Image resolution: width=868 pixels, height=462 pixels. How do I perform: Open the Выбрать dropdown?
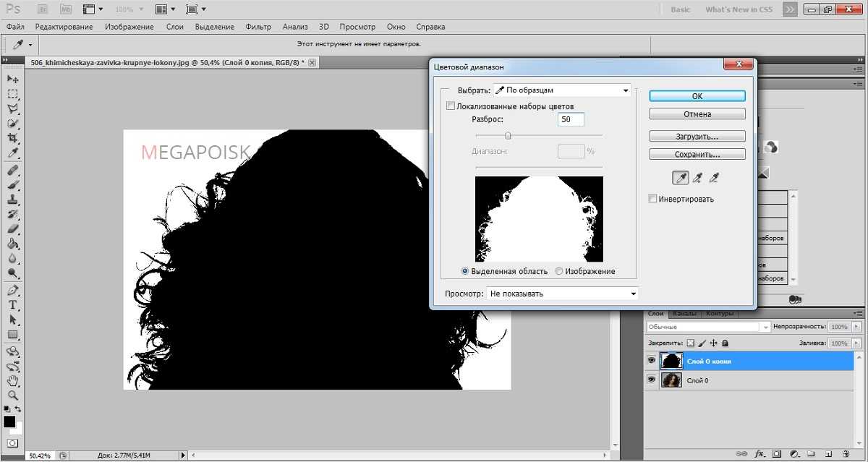(x=561, y=90)
